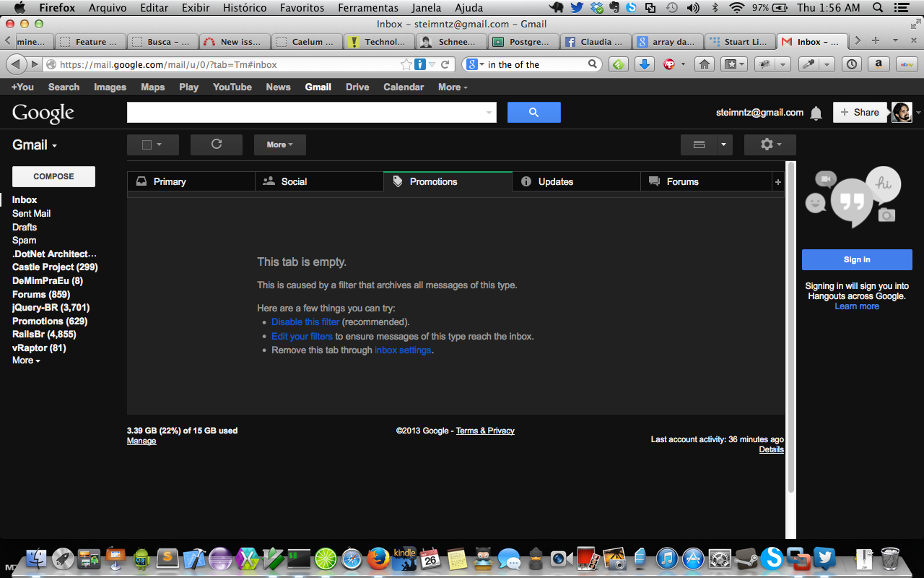Click the account profile avatar
This screenshot has height=578, width=924.
902,113
